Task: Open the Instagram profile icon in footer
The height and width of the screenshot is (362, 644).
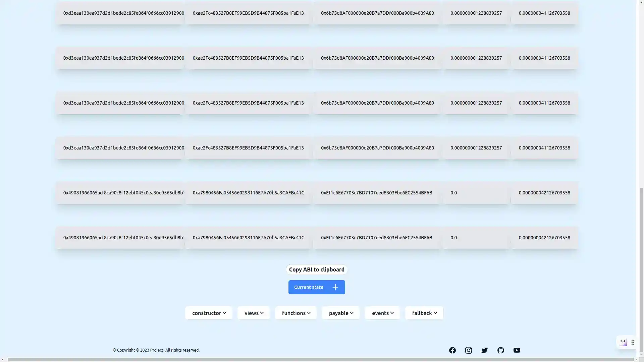Action: (x=468, y=350)
